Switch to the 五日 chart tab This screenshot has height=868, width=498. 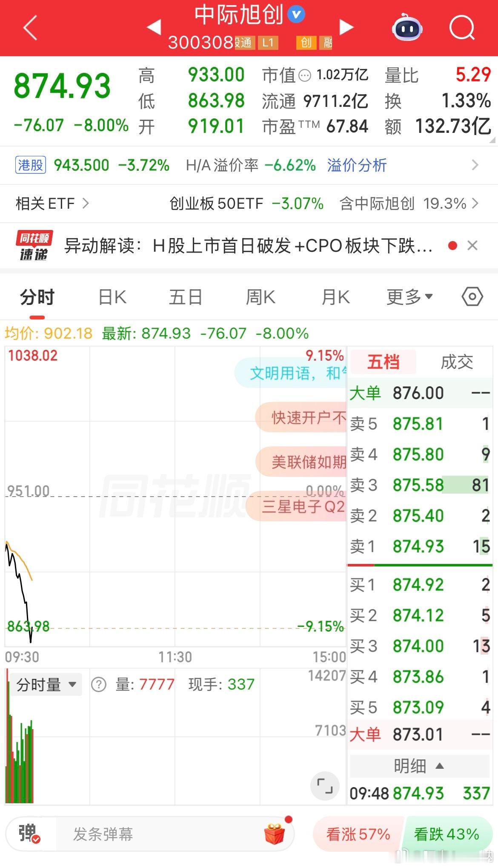pyautogui.click(x=186, y=297)
